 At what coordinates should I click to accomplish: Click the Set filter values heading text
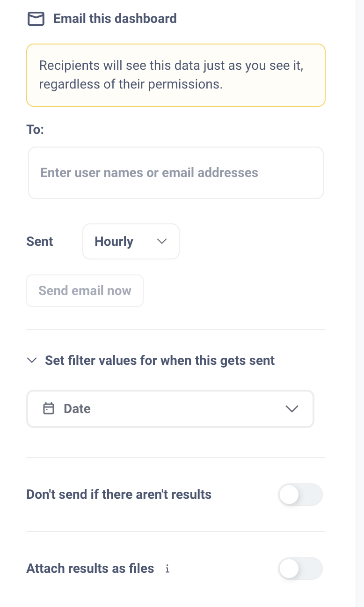coord(160,361)
